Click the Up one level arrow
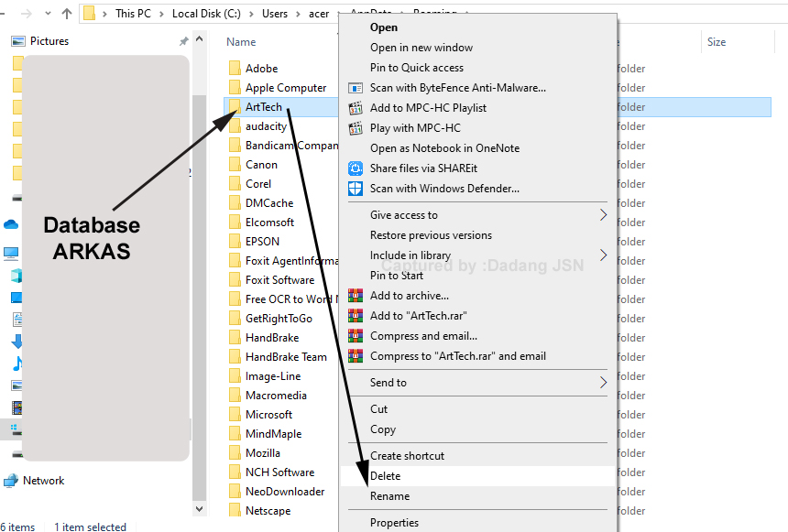 [x=67, y=14]
